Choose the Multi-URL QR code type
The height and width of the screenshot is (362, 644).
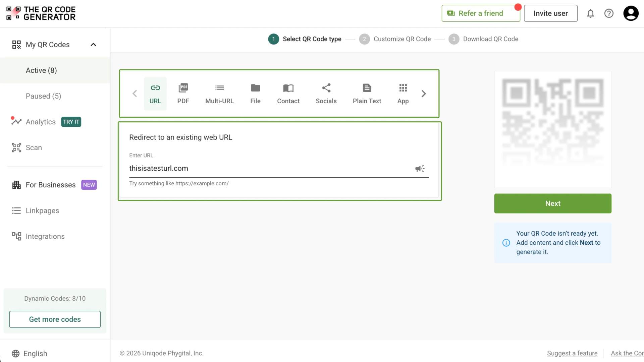click(219, 94)
